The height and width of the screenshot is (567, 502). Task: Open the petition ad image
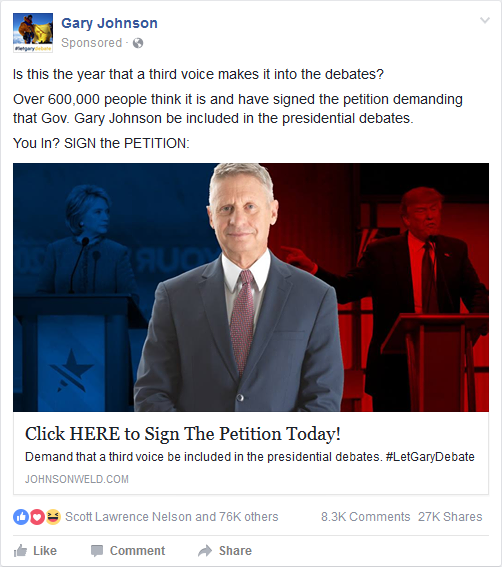pyautogui.click(x=251, y=287)
